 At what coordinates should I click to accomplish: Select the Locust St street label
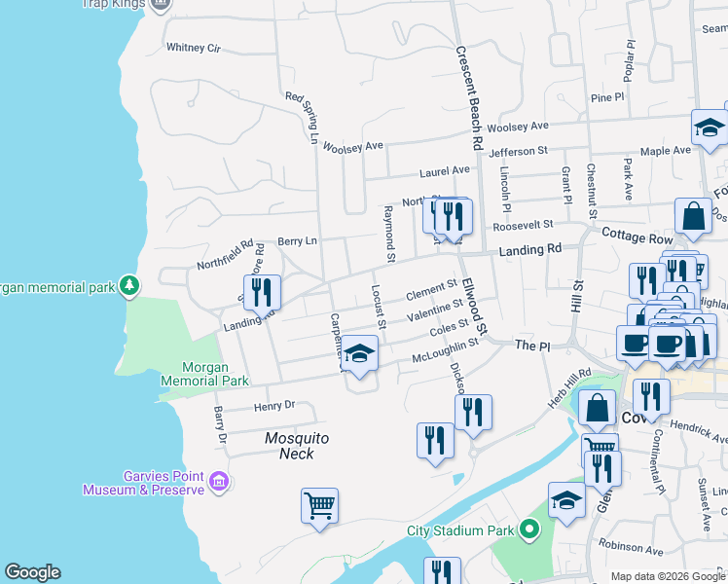379,307
